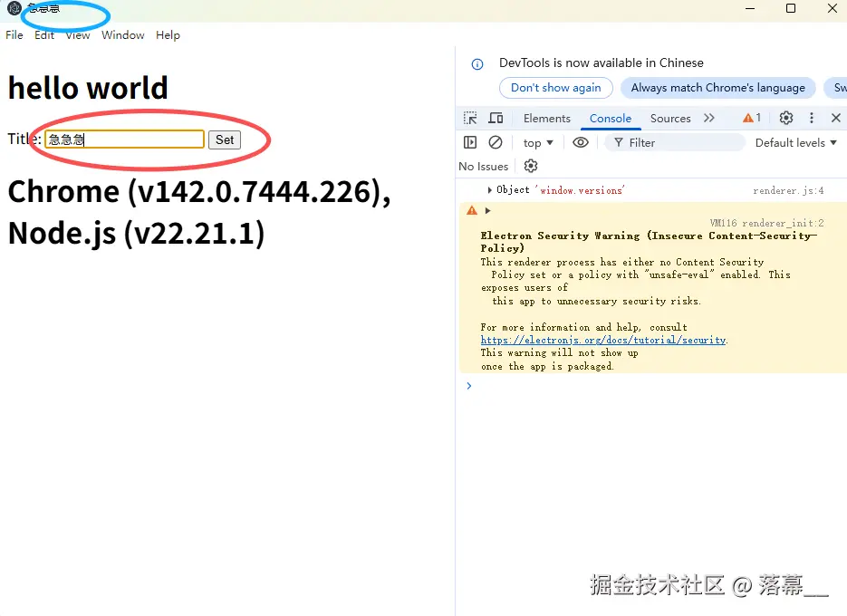Click Don't show again button
The height and width of the screenshot is (616, 847).
click(x=556, y=88)
